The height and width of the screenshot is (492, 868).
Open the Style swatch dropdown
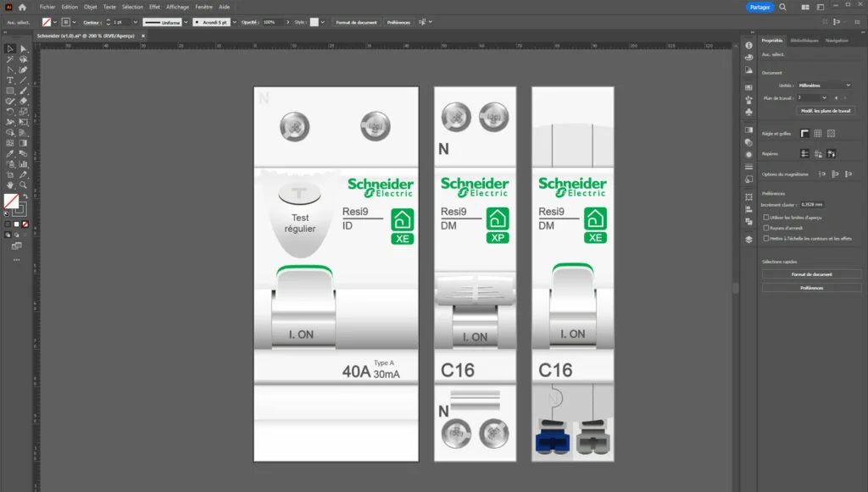tap(322, 22)
